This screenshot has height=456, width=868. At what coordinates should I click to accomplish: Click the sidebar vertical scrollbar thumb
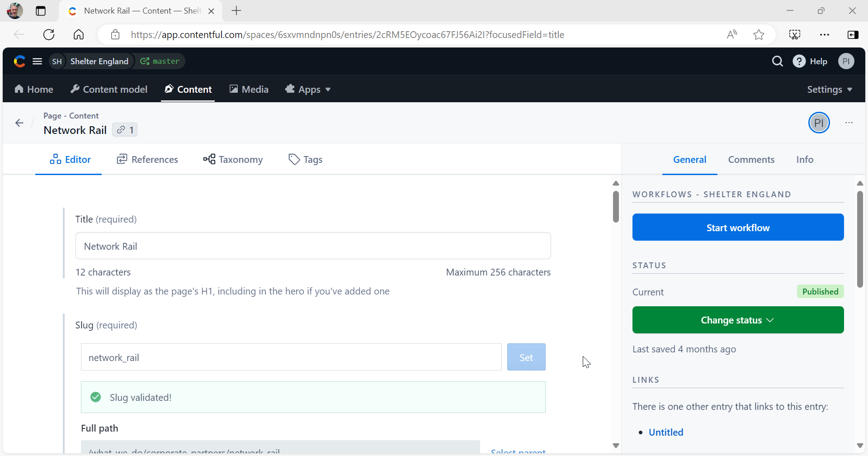coord(860,239)
